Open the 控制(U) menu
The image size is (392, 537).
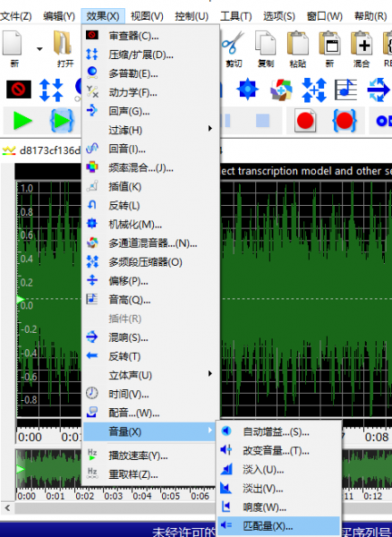pyautogui.click(x=192, y=16)
